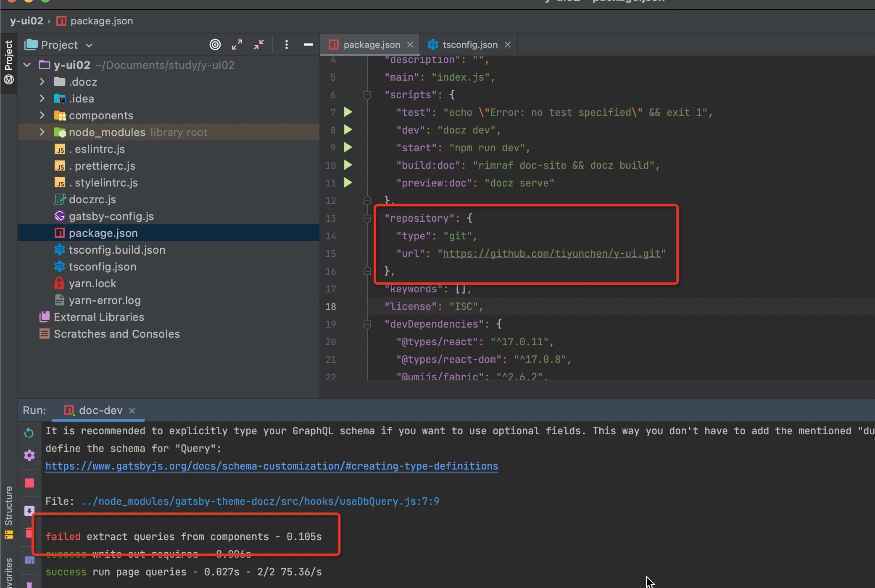Expand the .idea folder
875x588 pixels.
tap(42, 98)
